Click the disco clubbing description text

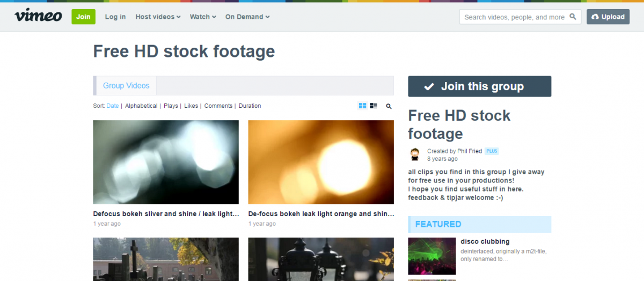pos(503,255)
